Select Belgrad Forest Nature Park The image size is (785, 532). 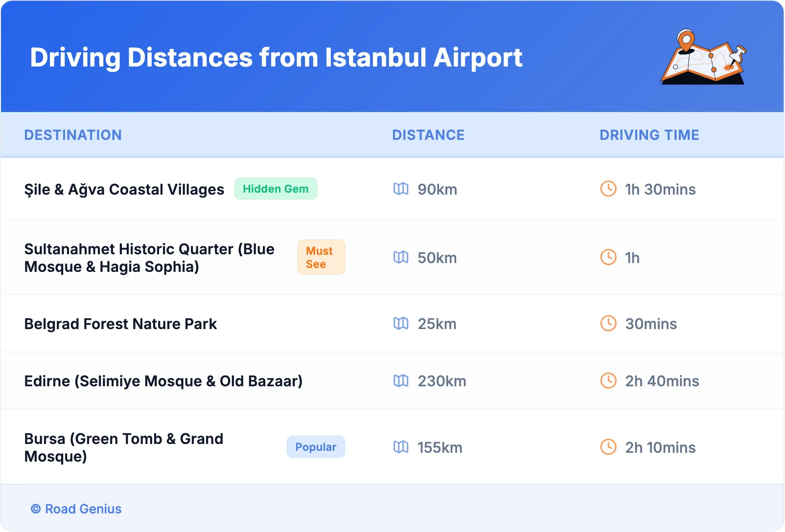[x=120, y=324]
